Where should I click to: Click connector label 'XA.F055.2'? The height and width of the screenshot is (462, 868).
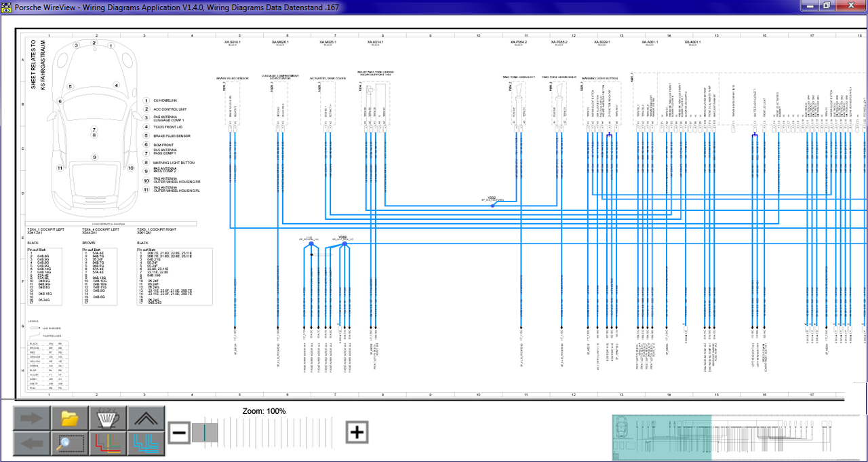pos(559,42)
